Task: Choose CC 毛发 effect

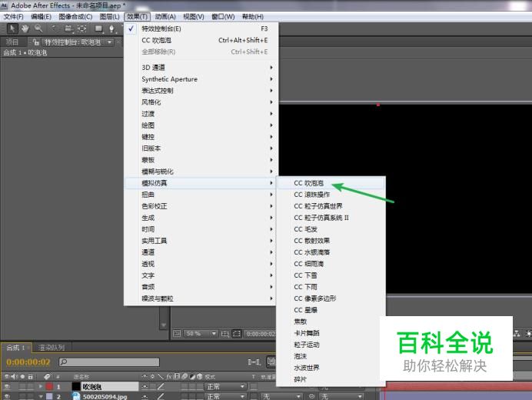Action: click(331, 229)
